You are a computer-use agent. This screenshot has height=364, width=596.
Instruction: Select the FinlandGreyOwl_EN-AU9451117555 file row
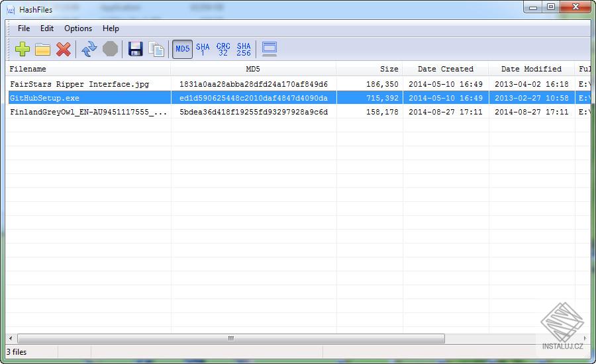tap(298, 112)
